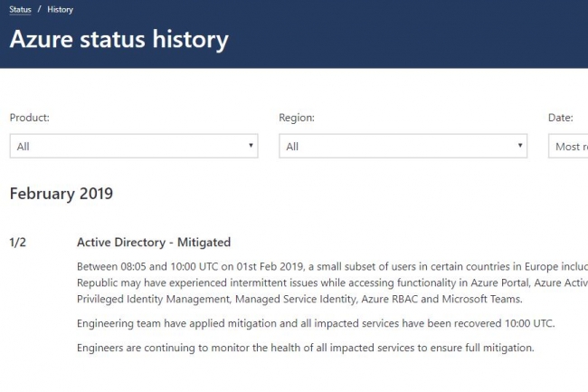
Task: Select the History breadcrumb item
Action: click(x=60, y=10)
